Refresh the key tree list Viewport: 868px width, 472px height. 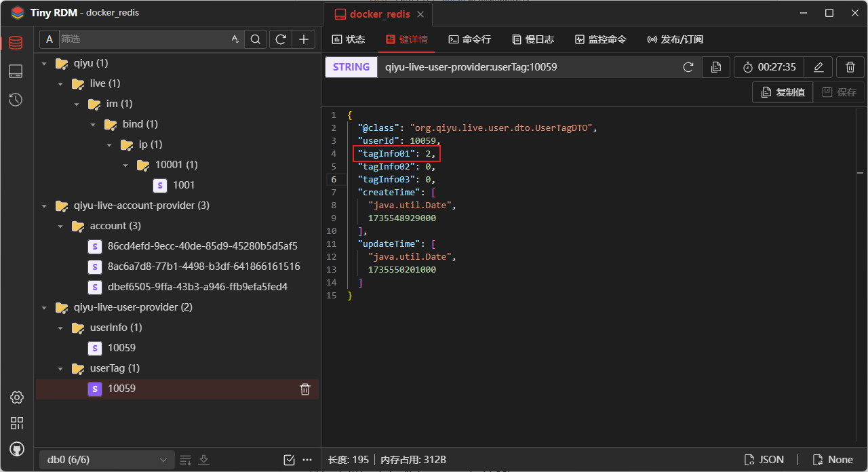(279, 39)
